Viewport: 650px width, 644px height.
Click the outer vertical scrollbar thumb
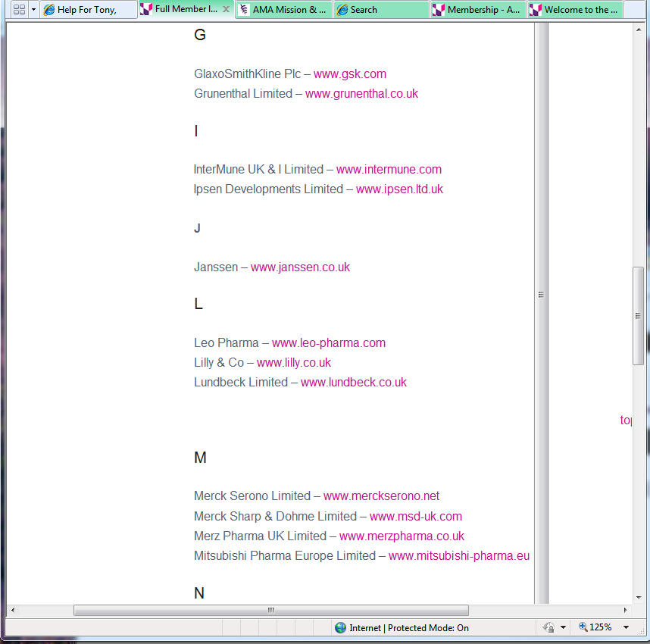[x=639, y=316]
